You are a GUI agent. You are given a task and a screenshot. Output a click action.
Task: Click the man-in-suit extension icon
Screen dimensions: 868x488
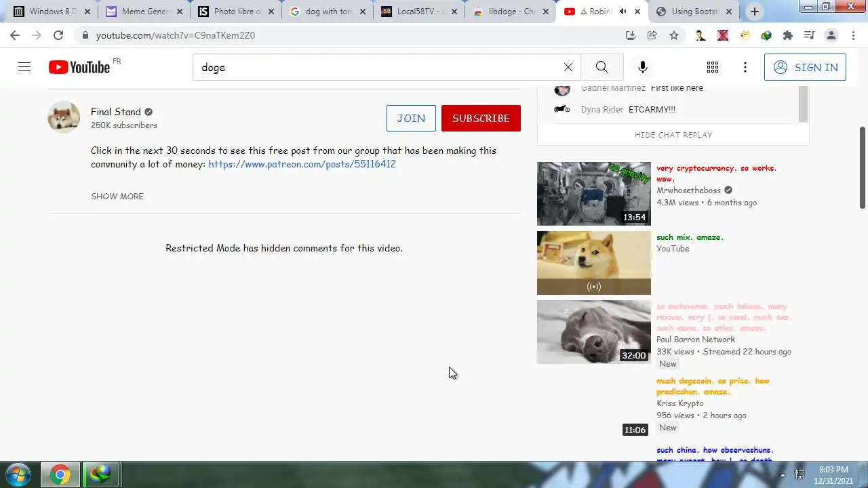(701, 35)
